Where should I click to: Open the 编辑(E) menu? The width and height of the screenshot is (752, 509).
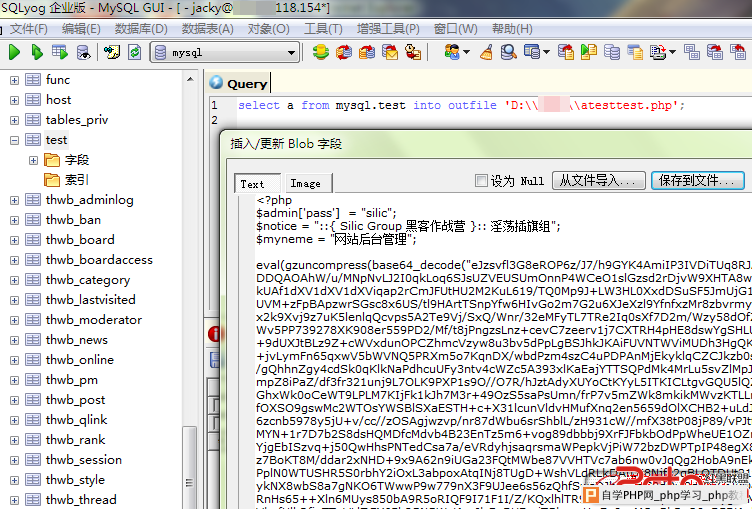pyautogui.click(x=81, y=29)
